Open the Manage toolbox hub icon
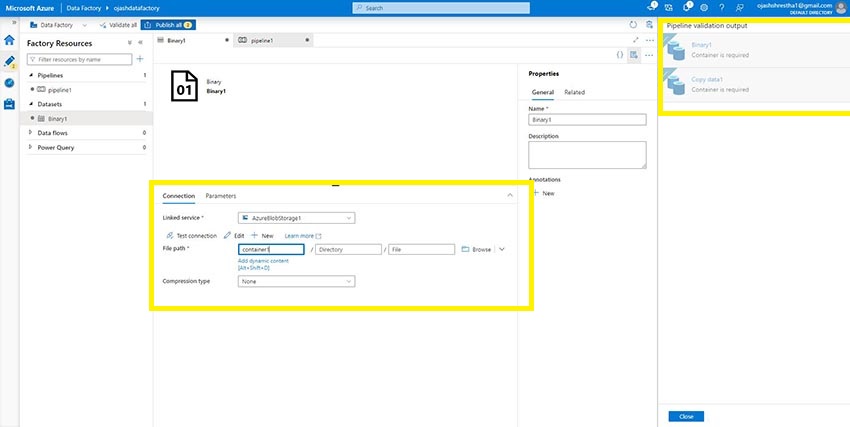Viewport: 850px width, 427px height. (x=9, y=104)
